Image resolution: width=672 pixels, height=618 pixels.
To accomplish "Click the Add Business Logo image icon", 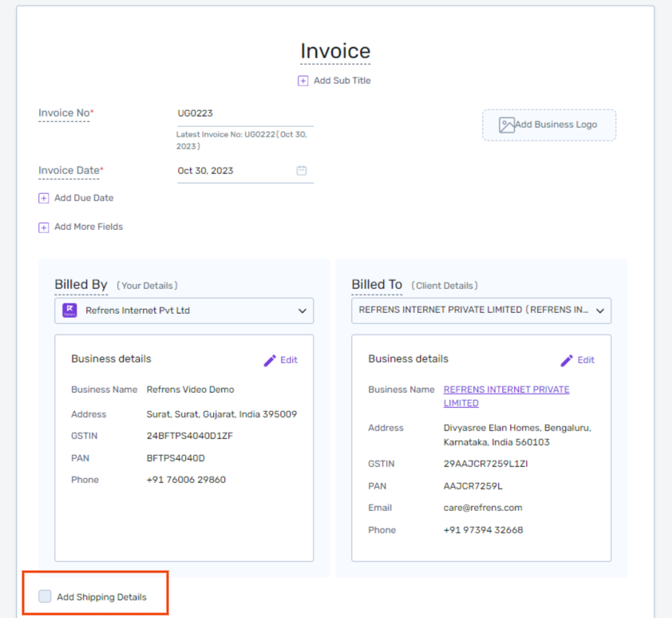I will click(507, 125).
